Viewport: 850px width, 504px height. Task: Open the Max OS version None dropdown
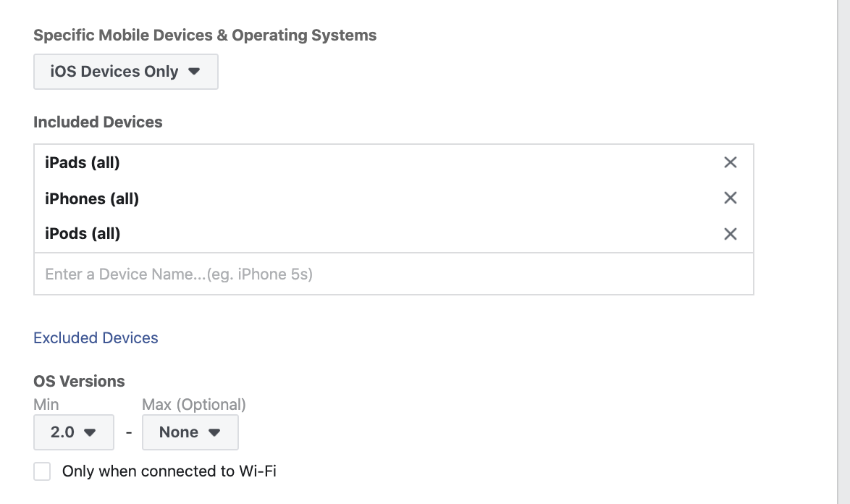point(190,432)
